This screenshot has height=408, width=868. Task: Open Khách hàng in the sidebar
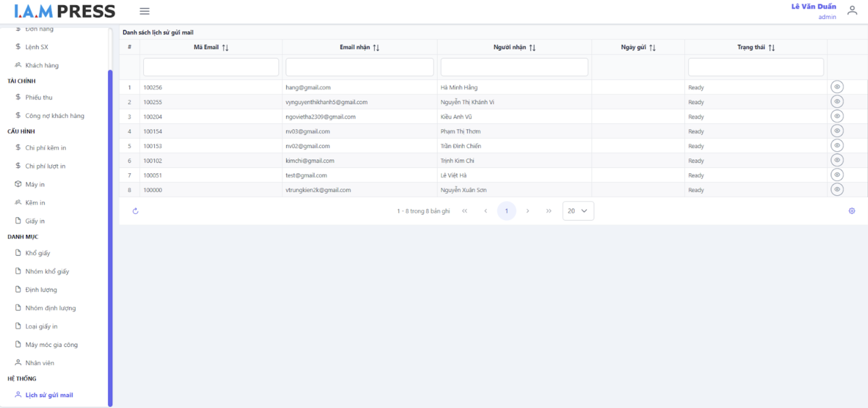pos(42,65)
